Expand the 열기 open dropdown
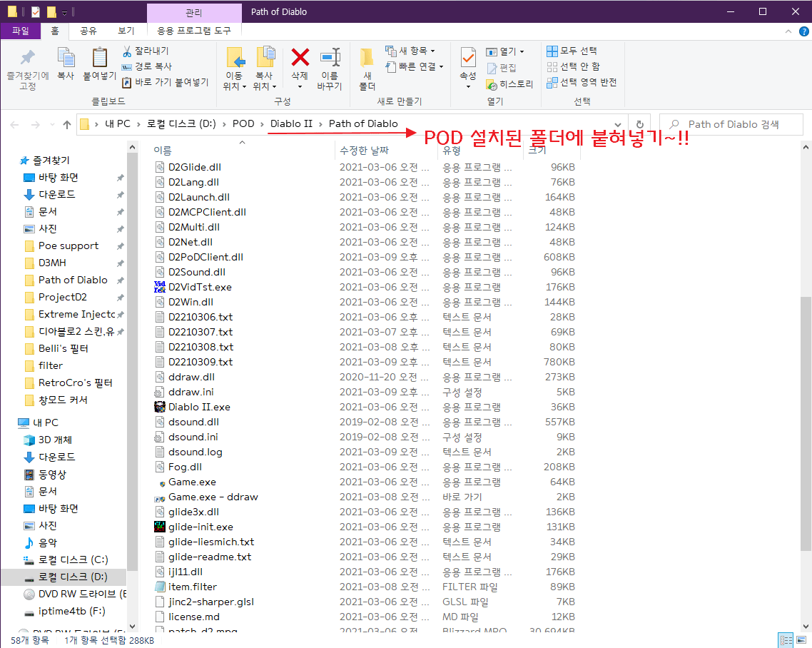812x648 pixels. (522, 51)
